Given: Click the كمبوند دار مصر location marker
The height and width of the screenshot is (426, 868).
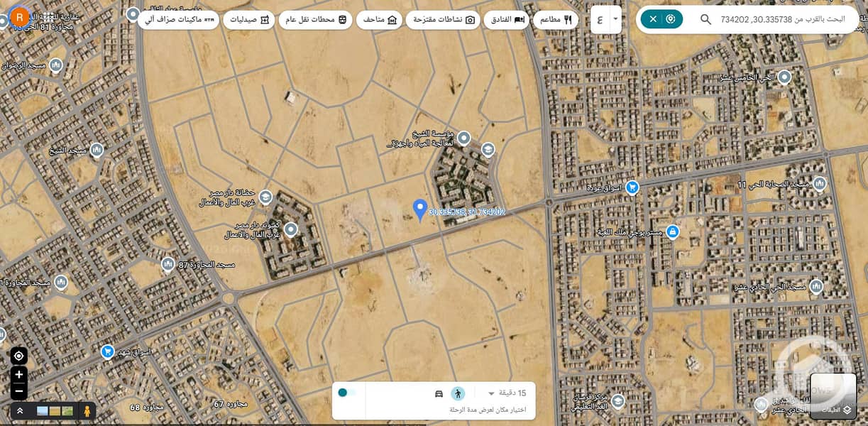Looking at the screenshot, I should (290, 229).
